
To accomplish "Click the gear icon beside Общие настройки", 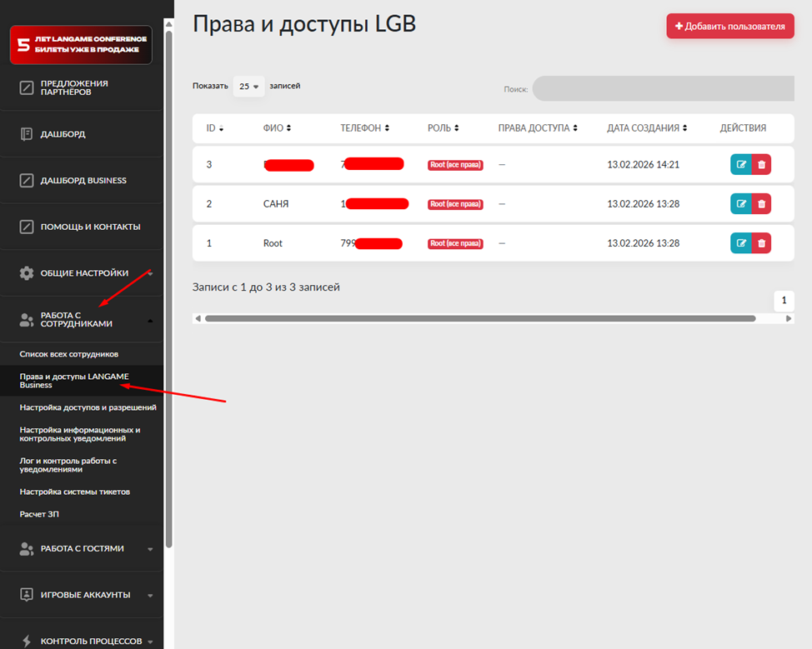I will [x=27, y=273].
